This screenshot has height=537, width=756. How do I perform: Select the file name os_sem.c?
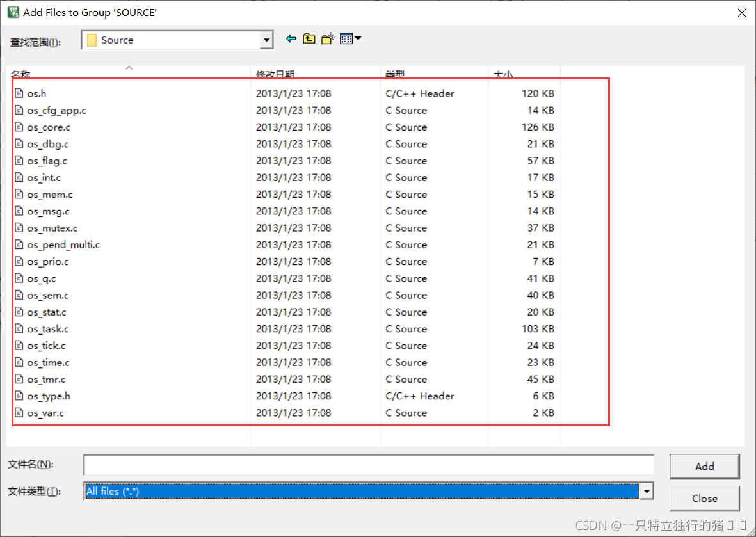[x=48, y=295]
